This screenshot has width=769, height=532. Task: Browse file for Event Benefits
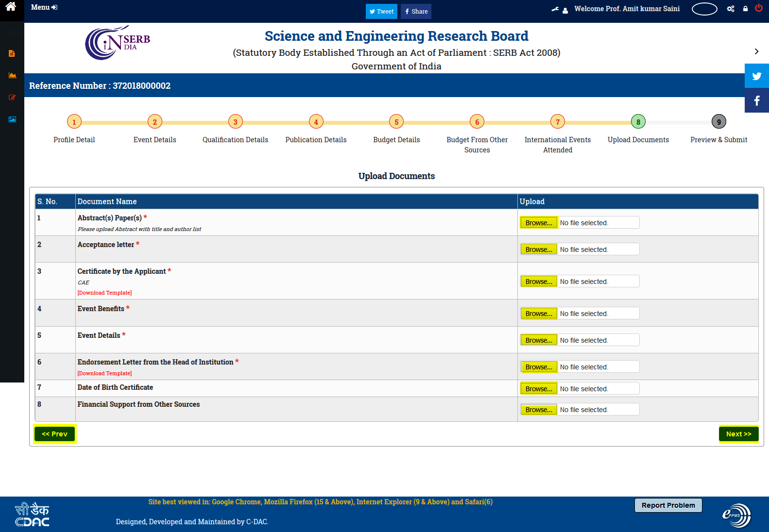click(539, 314)
